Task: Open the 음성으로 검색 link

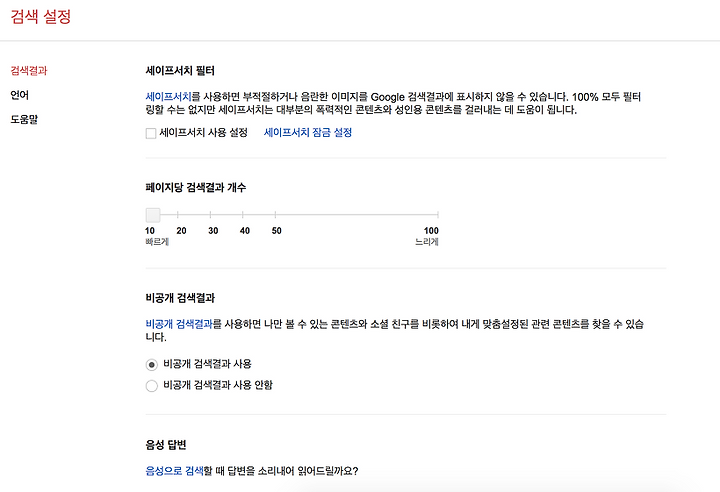Action: (x=174, y=471)
